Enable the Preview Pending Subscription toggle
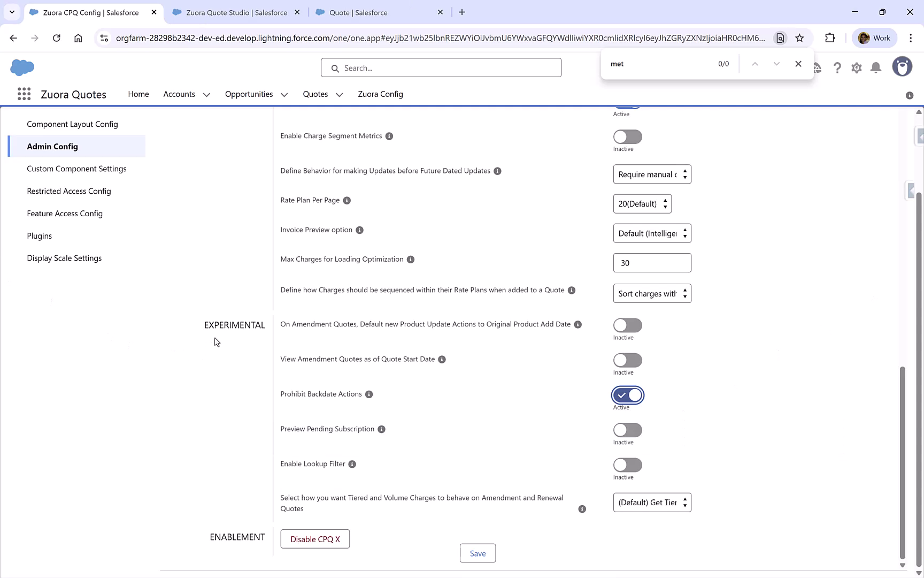924x578 pixels. click(x=627, y=430)
